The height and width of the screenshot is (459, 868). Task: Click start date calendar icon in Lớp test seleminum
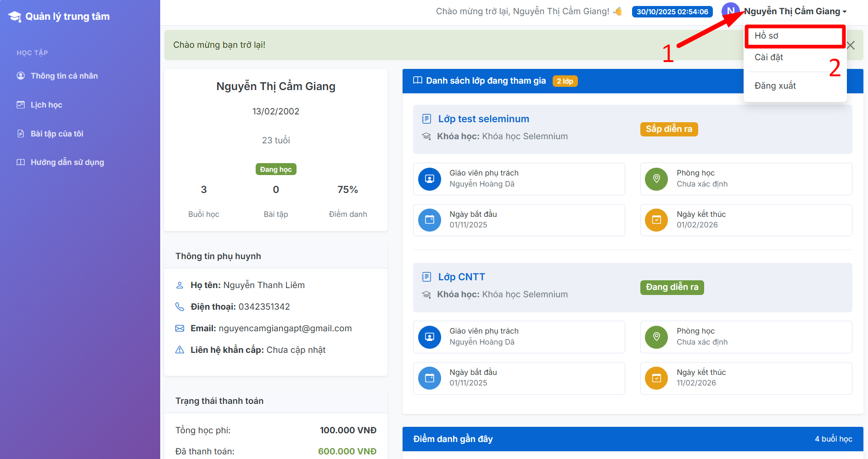coord(429,220)
